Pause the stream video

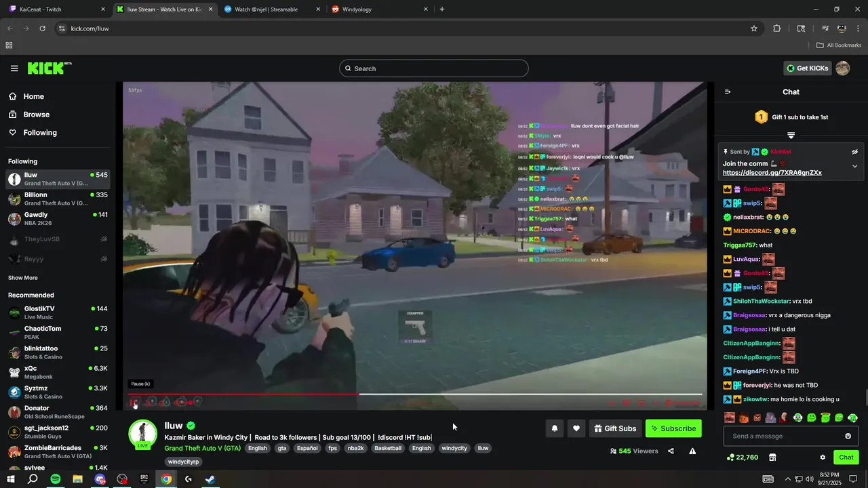[134, 403]
